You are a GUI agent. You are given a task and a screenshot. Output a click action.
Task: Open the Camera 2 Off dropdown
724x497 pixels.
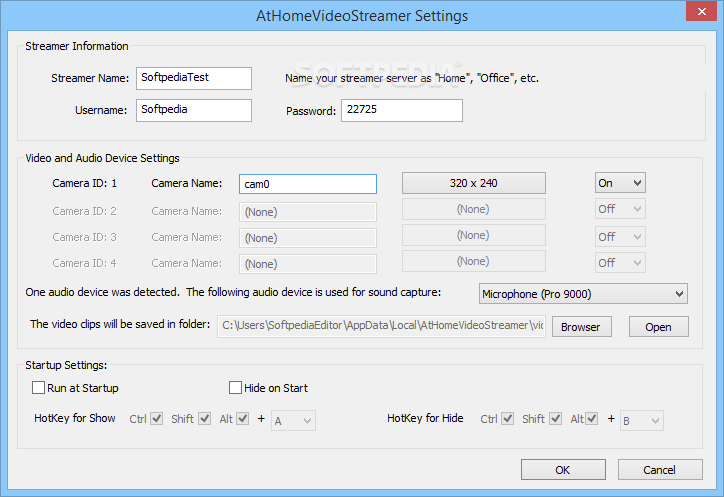pyautogui.click(x=620, y=209)
